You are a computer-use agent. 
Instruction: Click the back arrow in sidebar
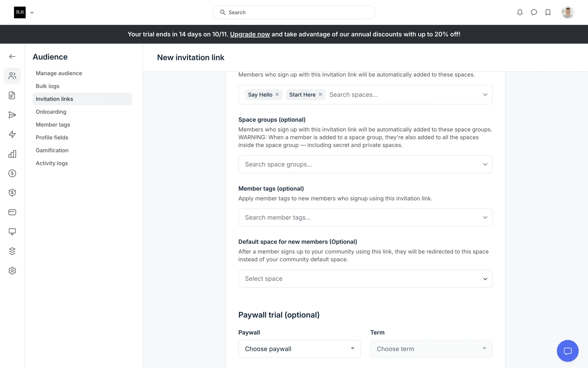coord(12,56)
